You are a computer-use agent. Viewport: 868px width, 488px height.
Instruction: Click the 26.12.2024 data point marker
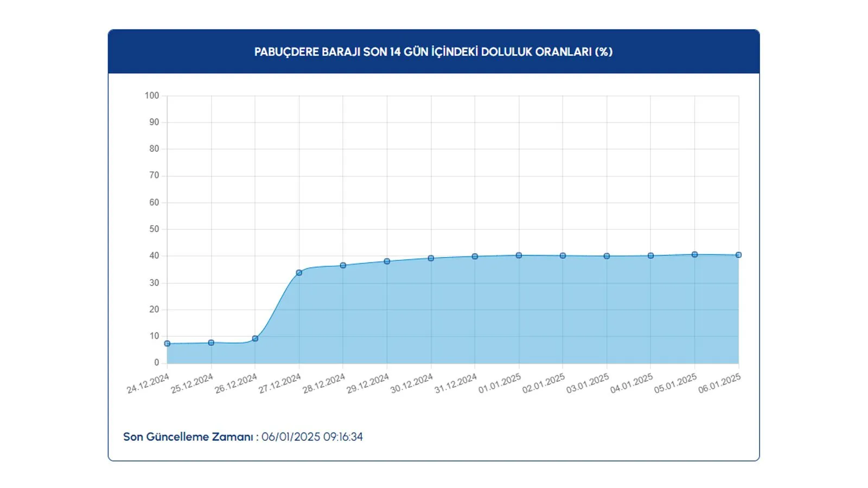tap(255, 339)
